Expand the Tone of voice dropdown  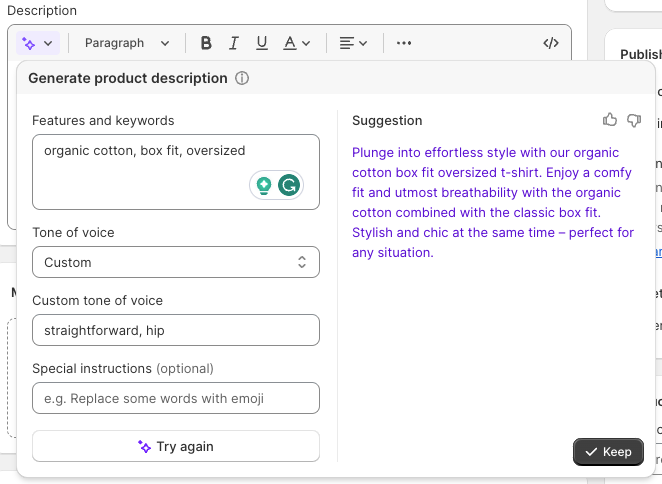coord(176,262)
